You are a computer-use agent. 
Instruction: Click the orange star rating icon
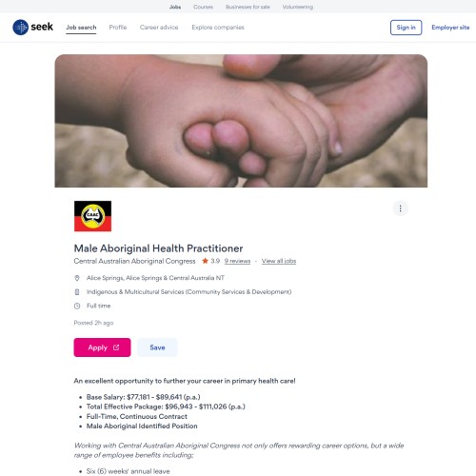coord(205,261)
